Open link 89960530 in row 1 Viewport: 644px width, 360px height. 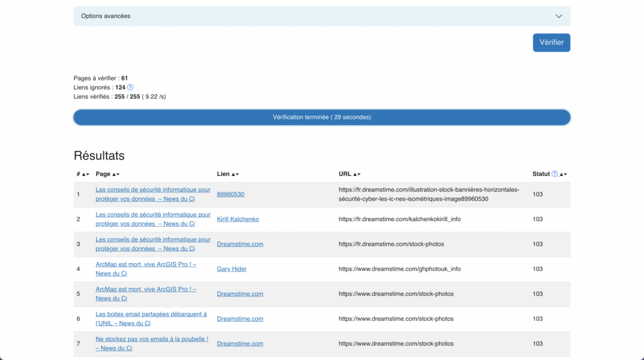(230, 194)
